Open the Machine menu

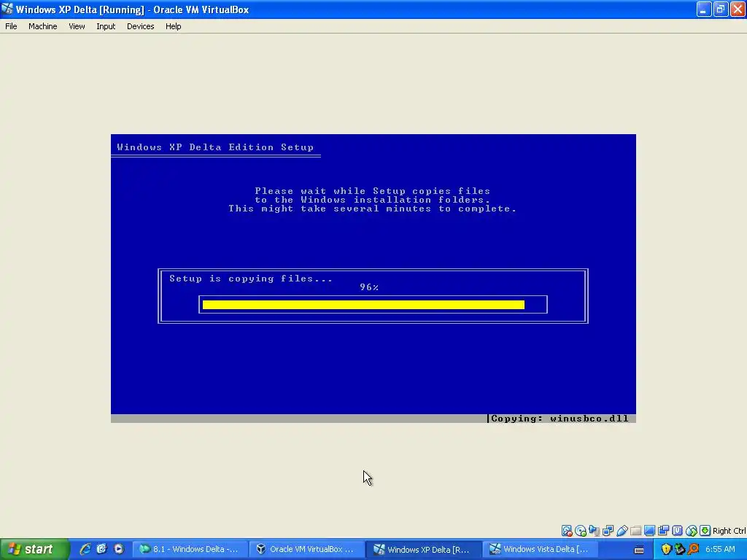point(42,26)
